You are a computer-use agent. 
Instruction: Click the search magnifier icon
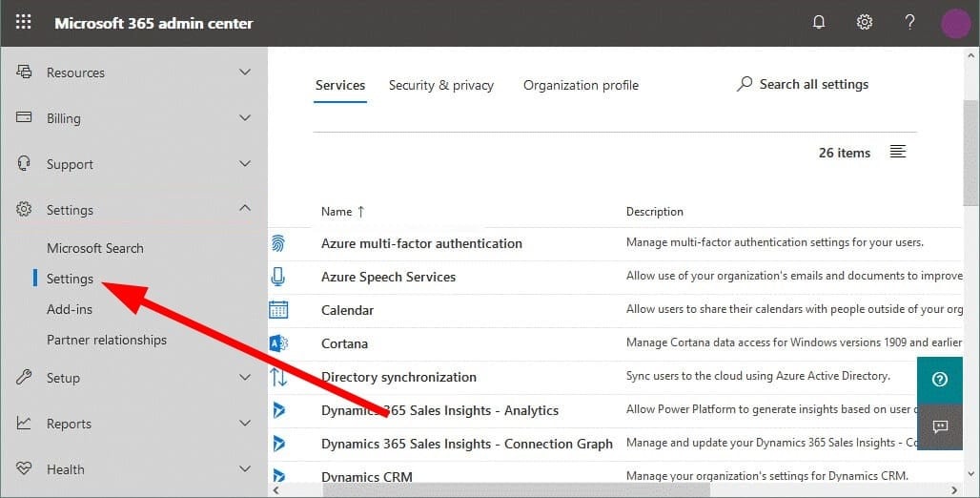[x=745, y=84]
